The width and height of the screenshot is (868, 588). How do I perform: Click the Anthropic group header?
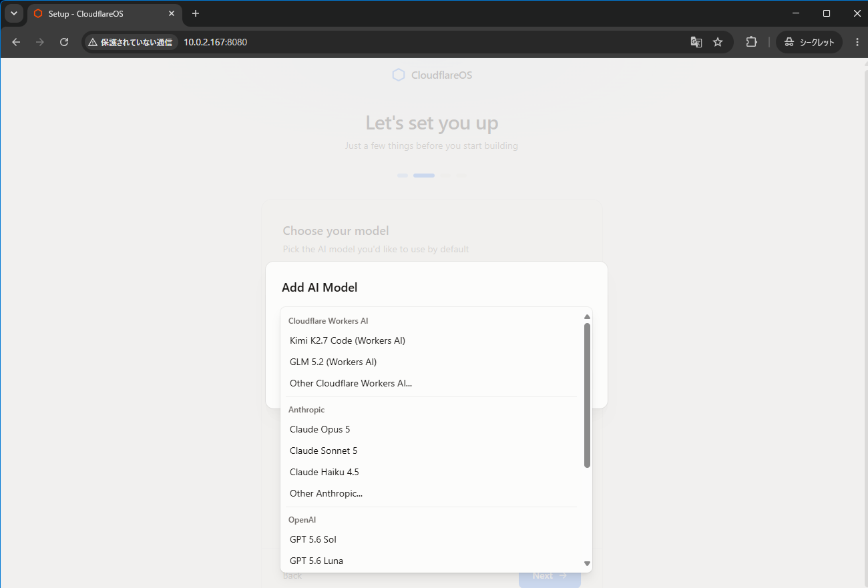point(306,410)
